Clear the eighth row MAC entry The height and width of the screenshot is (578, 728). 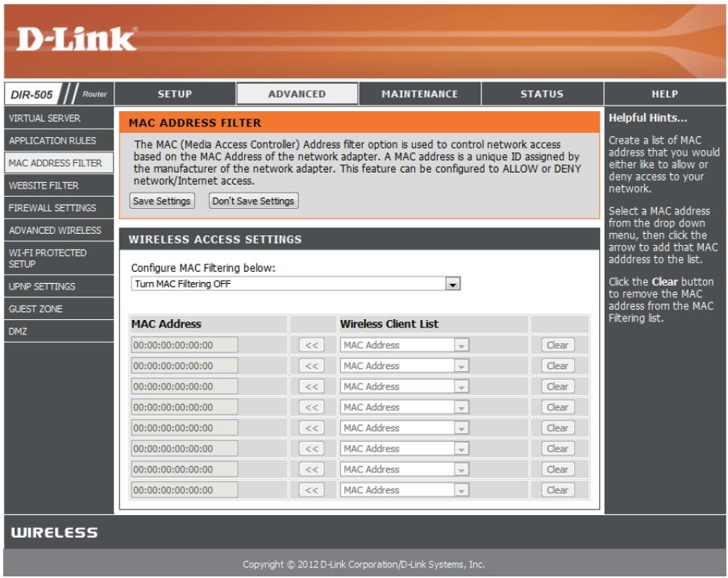[x=558, y=490]
